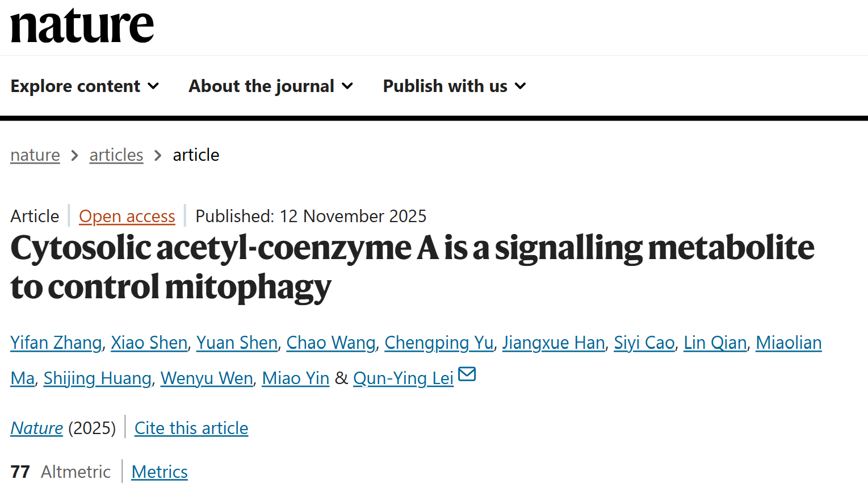Select author Chao Wang
The width and height of the screenshot is (868, 496).
[331, 343]
